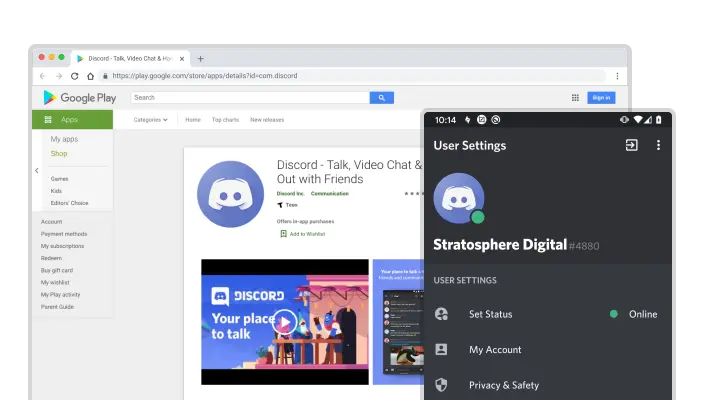Click Redeem in sidebar
Image resolution: width=704 pixels, height=400 pixels.
(x=51, y=258)
